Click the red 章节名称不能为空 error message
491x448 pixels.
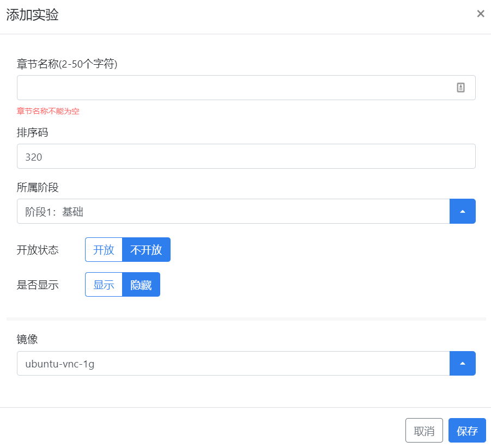(x=49, y=111)
